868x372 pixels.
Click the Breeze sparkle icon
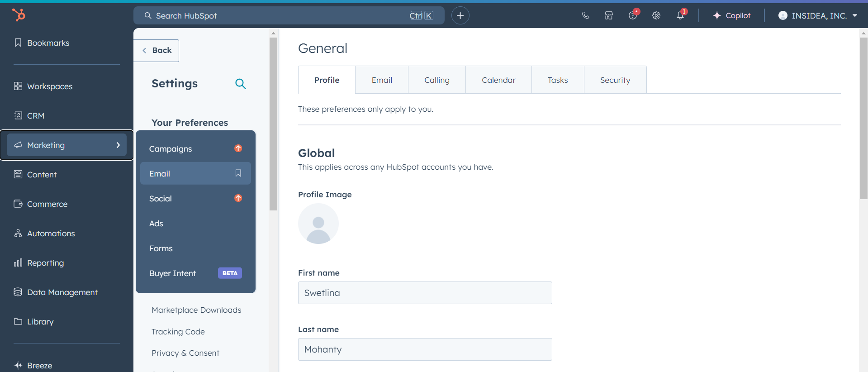18,365
